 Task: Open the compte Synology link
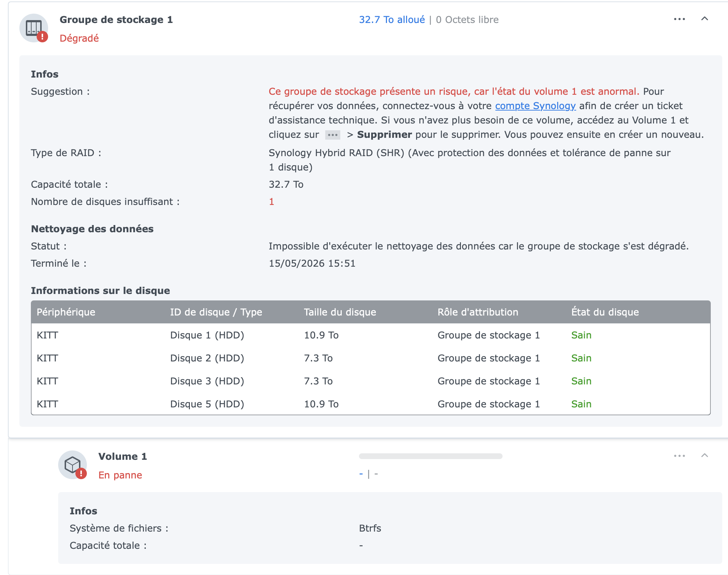(535, 106)
